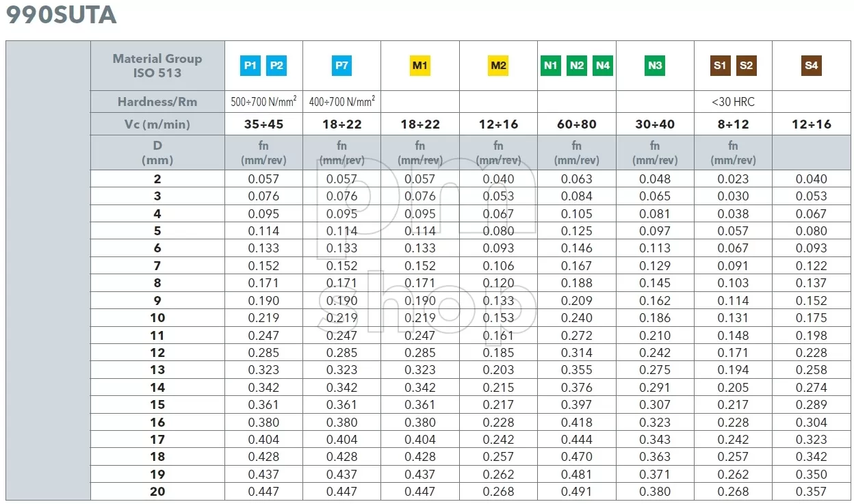
Task: Select cutting speed '18÷22' under M1
Action: [420, 124]
